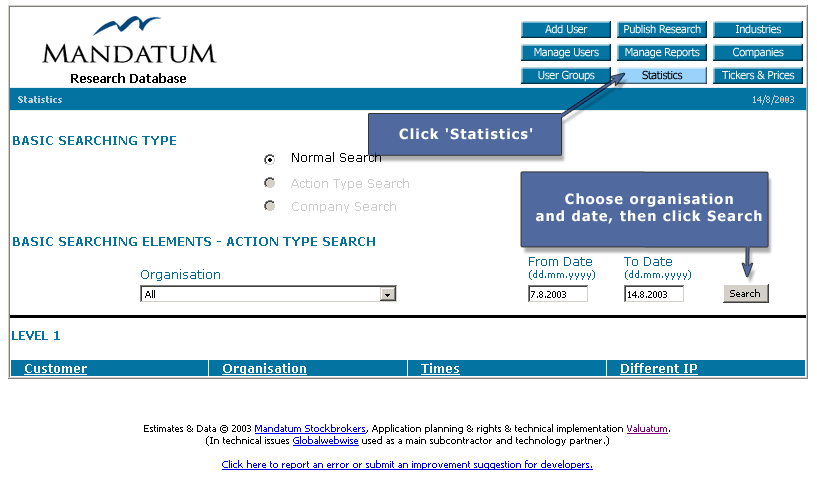Open Publish Research page
Image resolution: width=817 pixels, height=481 pixels.
point(662,30)
